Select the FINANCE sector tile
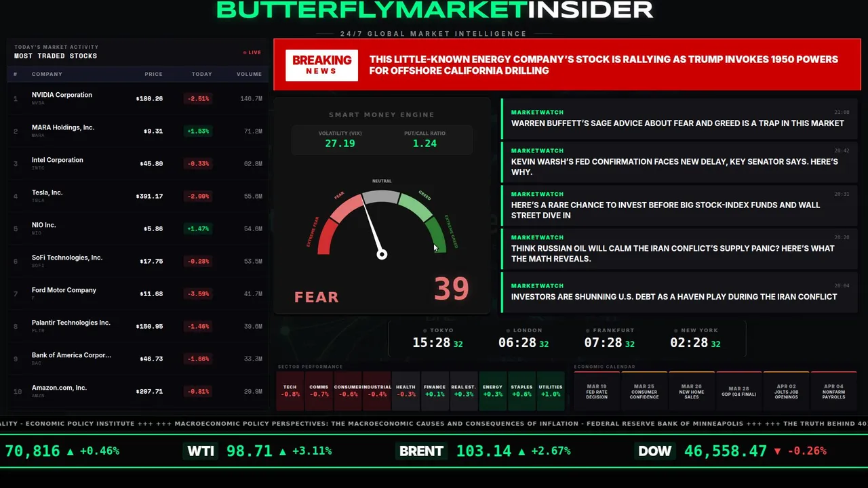The height and width of the screenshot is (488, 868). point(435,391)
